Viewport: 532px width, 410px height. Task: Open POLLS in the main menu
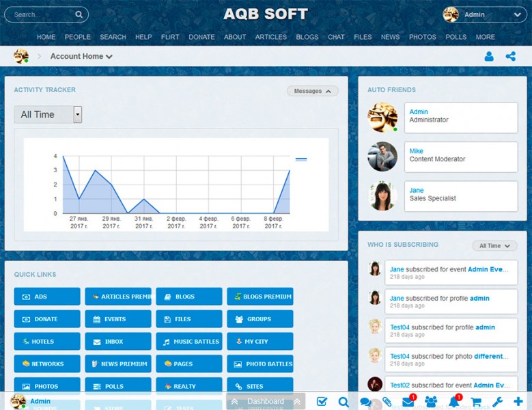click(x=456, y=37)
